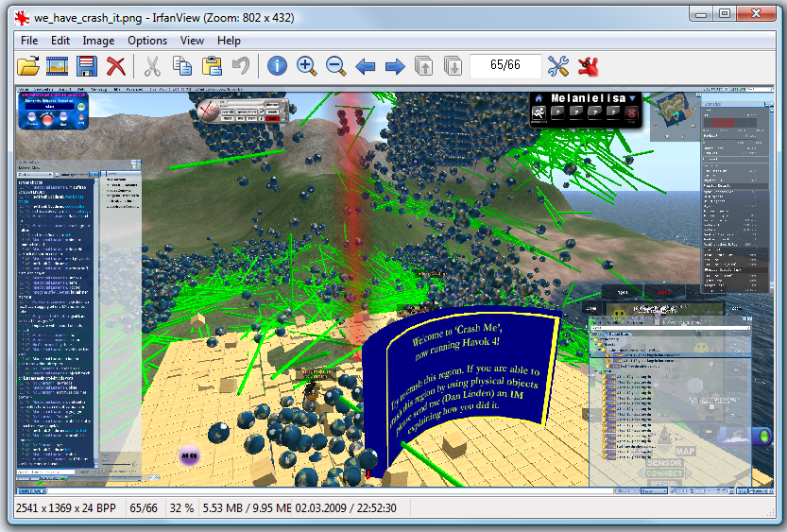
Task: Advance to the next image in folder
Action: (x=395, y=66)
